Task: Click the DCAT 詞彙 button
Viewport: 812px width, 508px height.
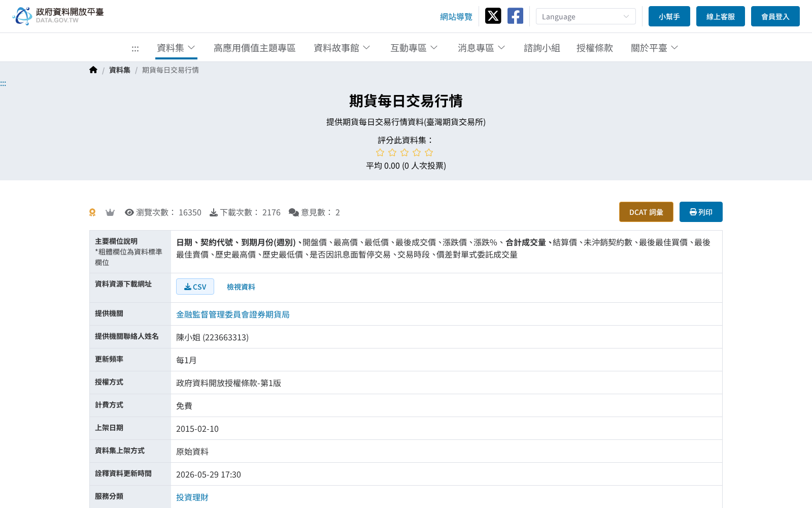Action: [x=646, y=212]
